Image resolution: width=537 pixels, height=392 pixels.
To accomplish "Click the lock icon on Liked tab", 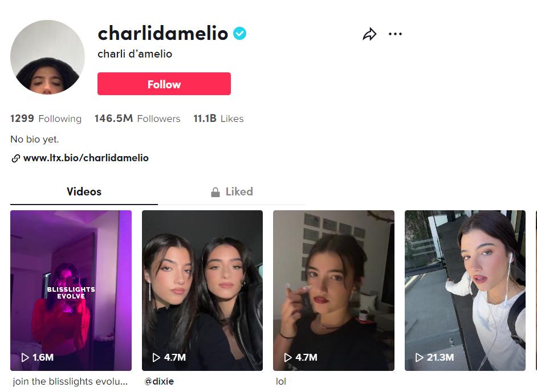I will [215, 192].
